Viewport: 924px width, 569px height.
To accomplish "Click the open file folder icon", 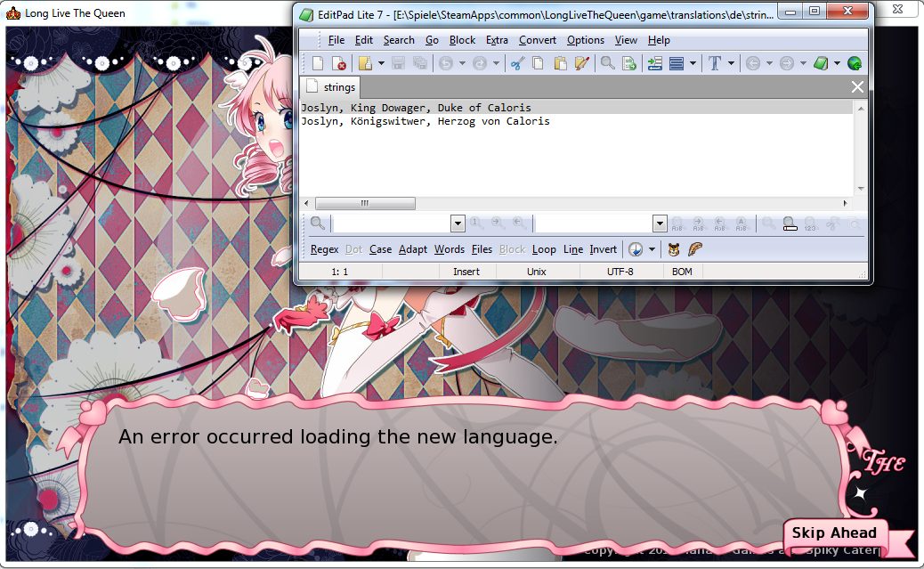I will pos(365,63).
